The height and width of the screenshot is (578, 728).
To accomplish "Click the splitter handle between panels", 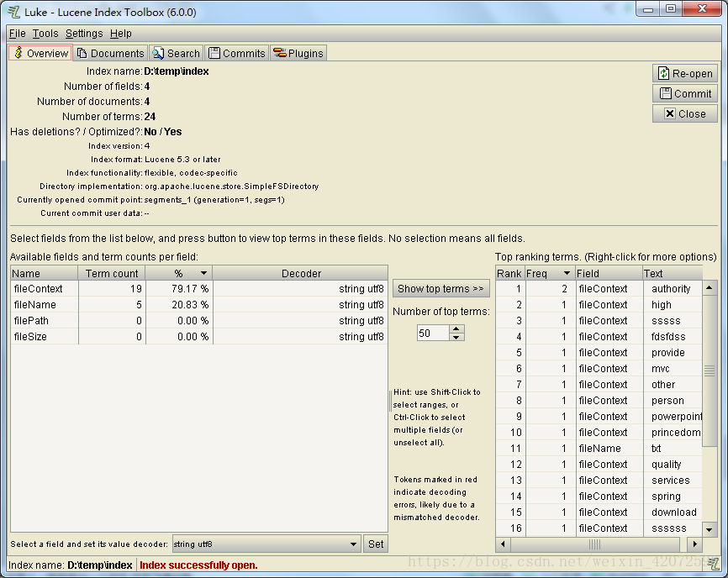I will coord(390,402).
